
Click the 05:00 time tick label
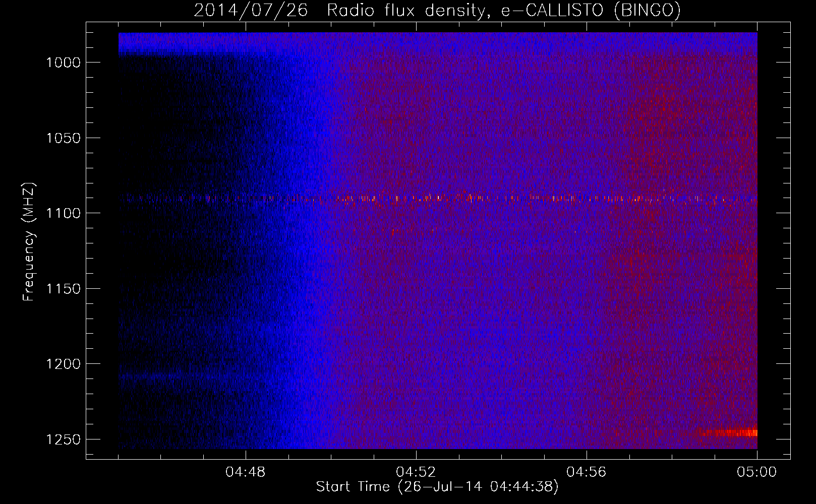click(x=757, y=472)
